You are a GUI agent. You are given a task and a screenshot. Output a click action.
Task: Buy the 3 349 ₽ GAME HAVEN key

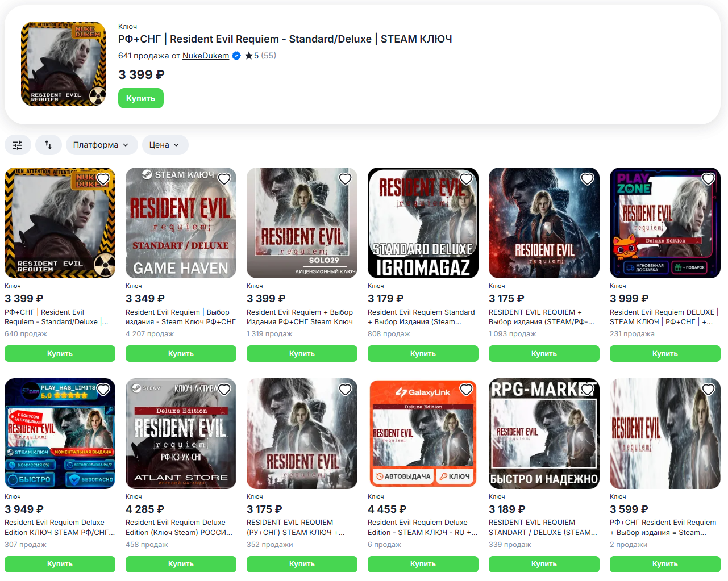tap(181, 353)
